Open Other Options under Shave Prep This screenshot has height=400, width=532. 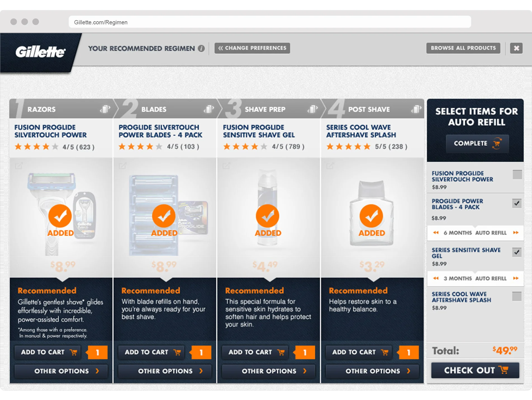(269, 371)
